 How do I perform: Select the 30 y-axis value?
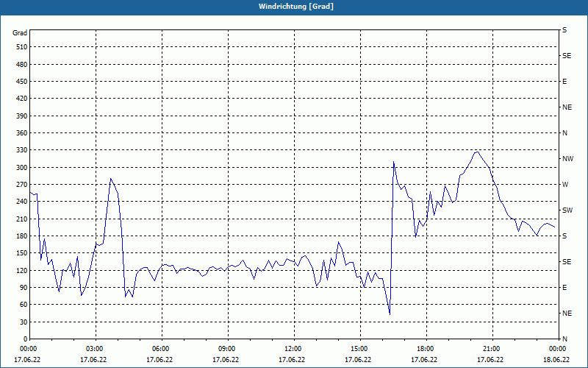coord(24,322)
